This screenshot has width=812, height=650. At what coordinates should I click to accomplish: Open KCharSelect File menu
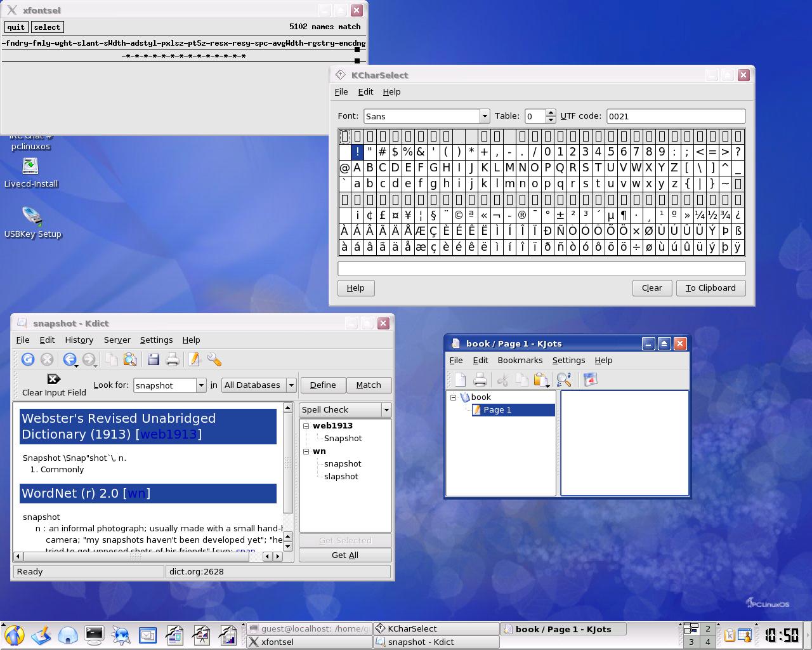(x=341, y=92)
